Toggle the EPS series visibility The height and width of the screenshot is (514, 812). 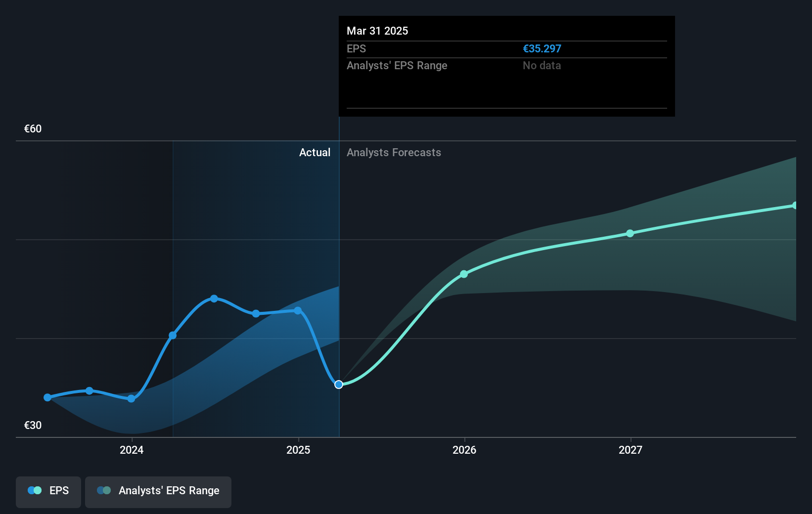pos(48,491)
